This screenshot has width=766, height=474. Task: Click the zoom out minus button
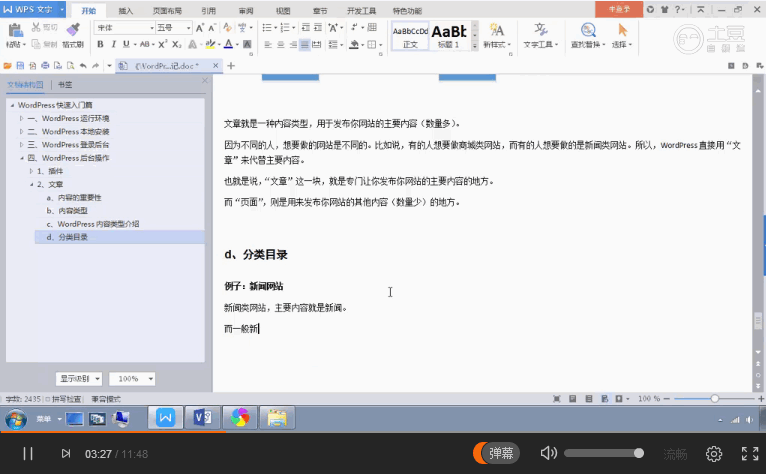click(667, 399)
